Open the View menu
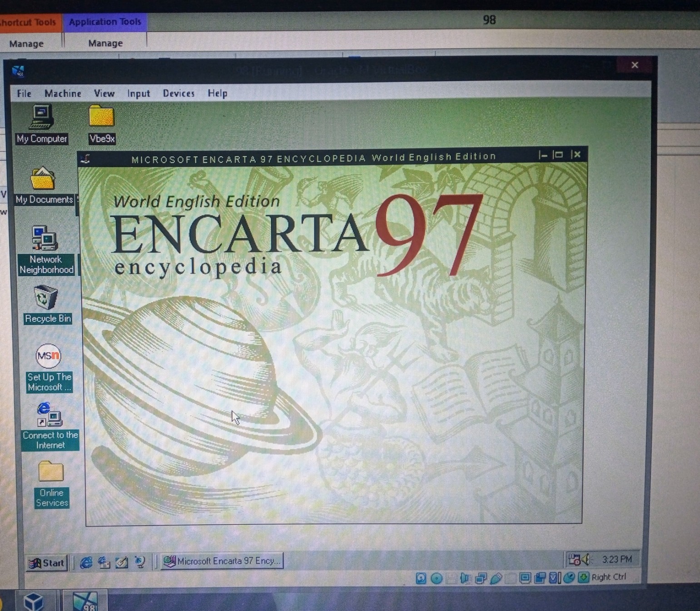 [104, 94]
